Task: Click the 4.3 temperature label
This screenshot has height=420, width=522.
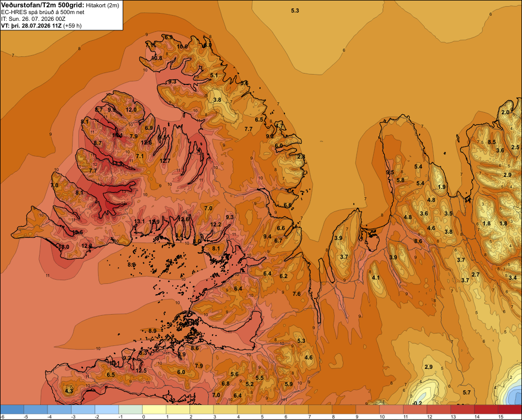Action: coord(69,391)
